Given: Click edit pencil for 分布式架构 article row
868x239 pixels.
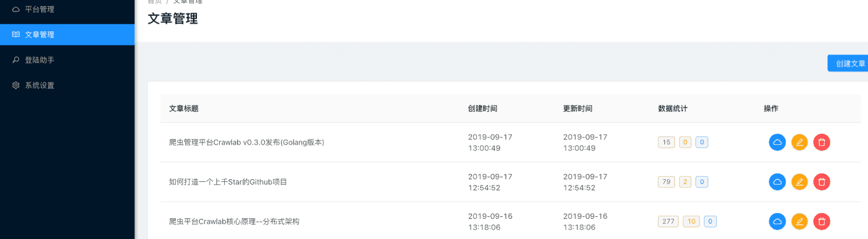Looking at the screenshot, I should (799, 222).
